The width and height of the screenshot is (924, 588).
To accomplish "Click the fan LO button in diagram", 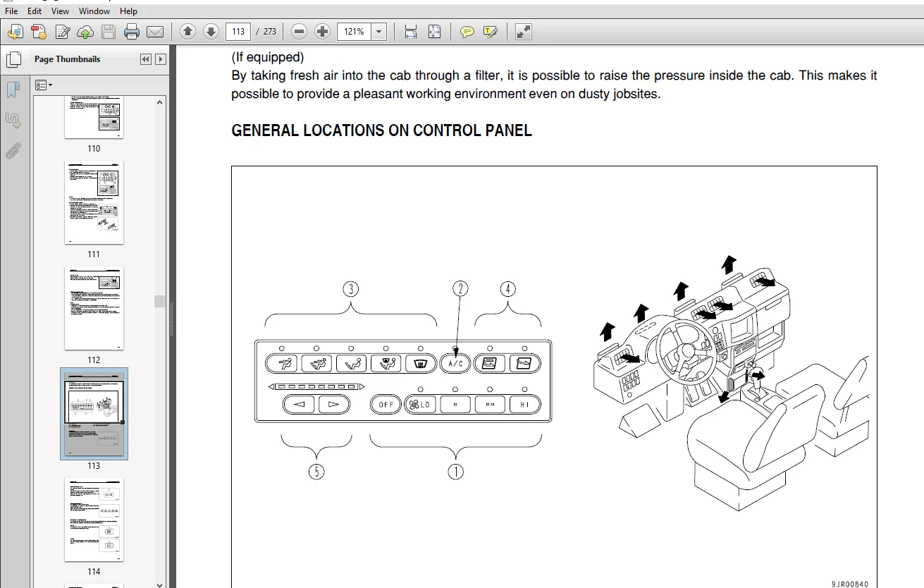I will pyautogui.click(x=420, y=405).
